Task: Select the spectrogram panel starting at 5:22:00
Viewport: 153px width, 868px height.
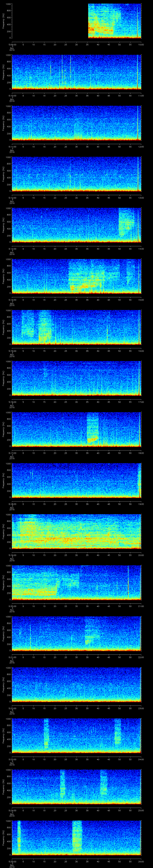Action: (77, 685)
